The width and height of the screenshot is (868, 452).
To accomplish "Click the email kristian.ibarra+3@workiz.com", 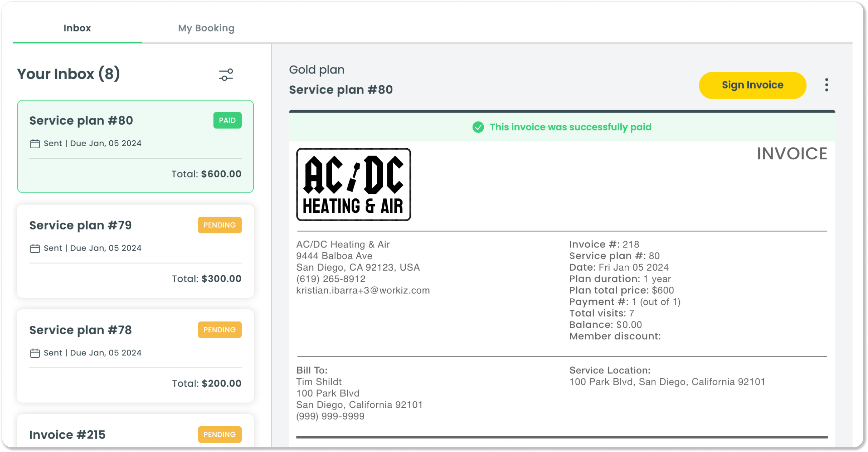I will (x=363, y=290).
